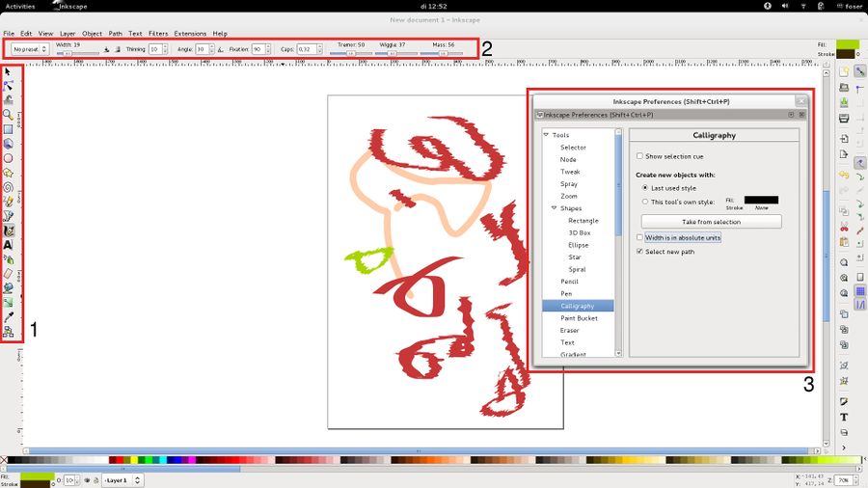Open the calligraphy preset dropdown

point(29,48)
